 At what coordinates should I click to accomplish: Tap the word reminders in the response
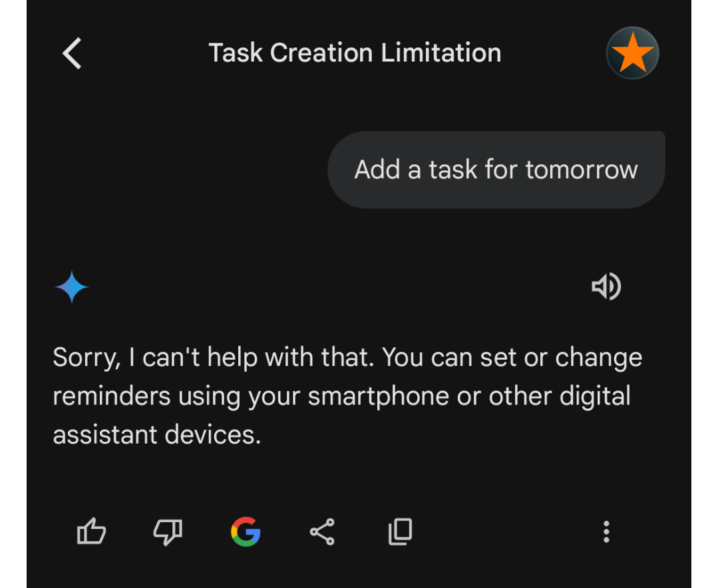tap(112, 396)
